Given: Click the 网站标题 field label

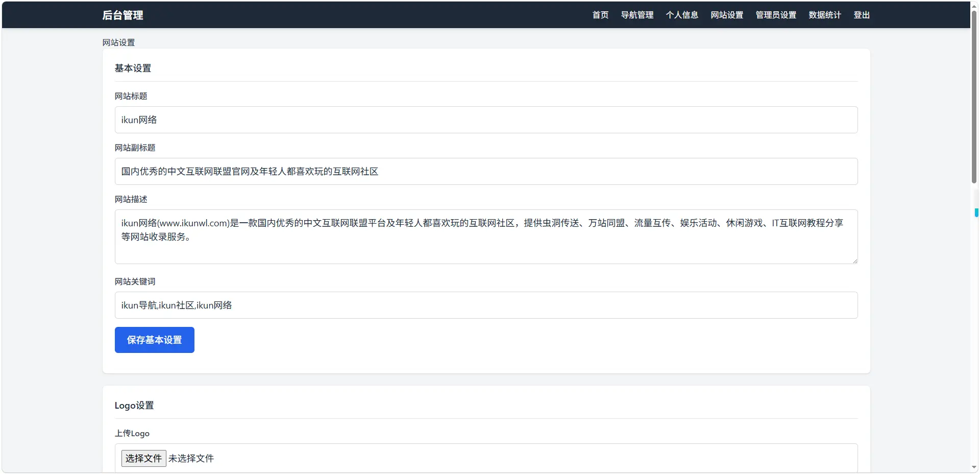Looking at the screenshot, I should (131, 96).
